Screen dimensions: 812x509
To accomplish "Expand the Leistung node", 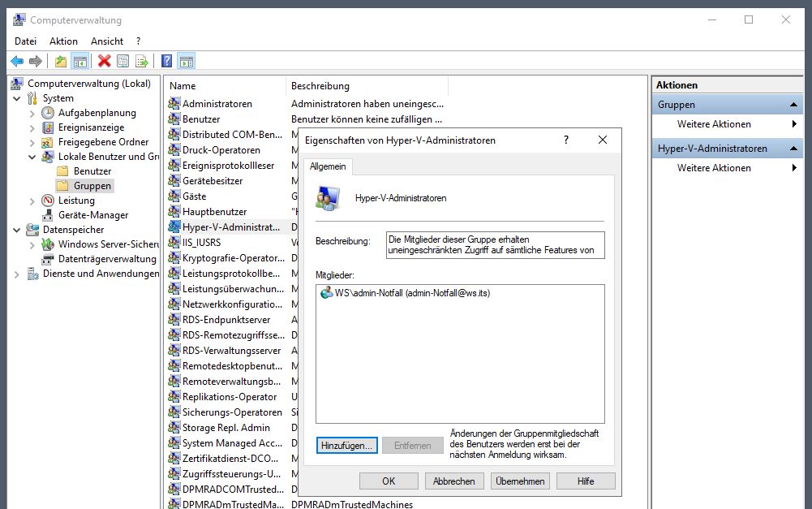I will [32, 201].
